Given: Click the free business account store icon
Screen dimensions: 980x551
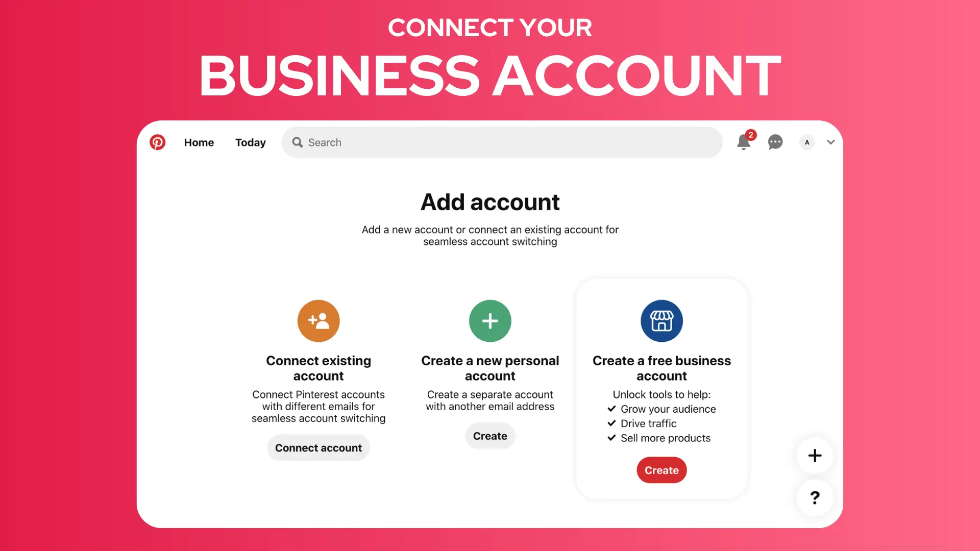Looking at the screenshot, I should (661, 321).
